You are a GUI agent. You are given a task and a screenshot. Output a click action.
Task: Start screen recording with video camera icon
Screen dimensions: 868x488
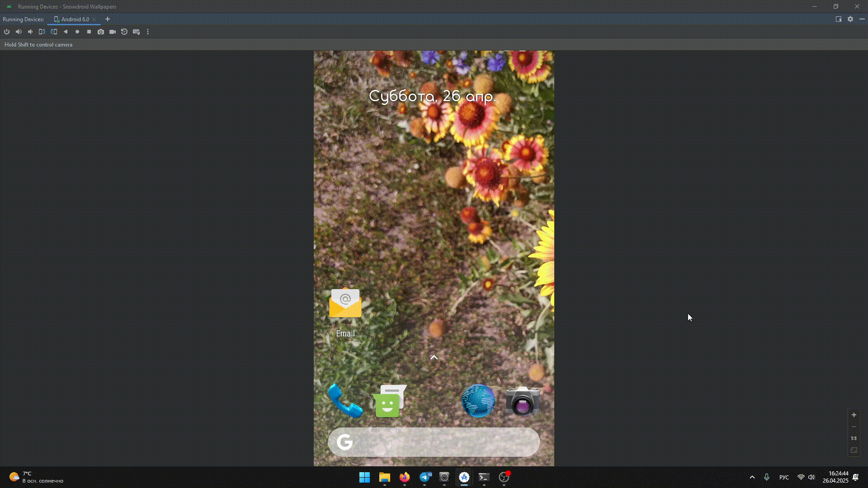tap(113, 32)
